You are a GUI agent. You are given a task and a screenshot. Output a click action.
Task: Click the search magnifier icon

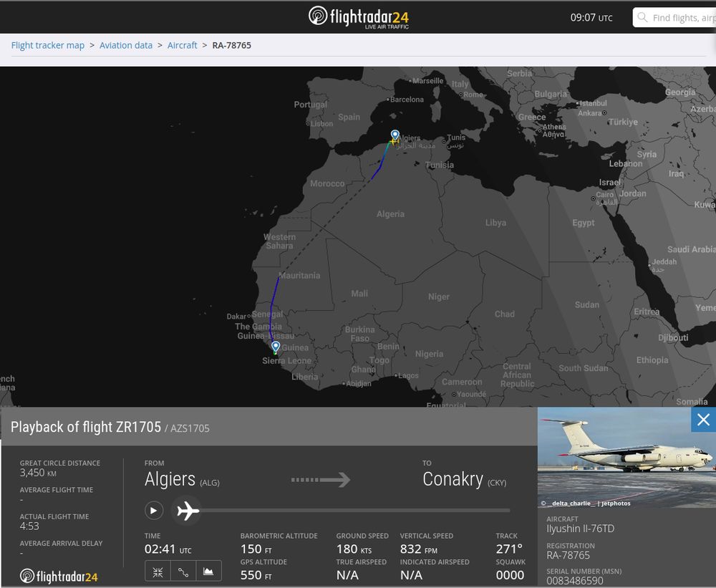tap(642, 17)
